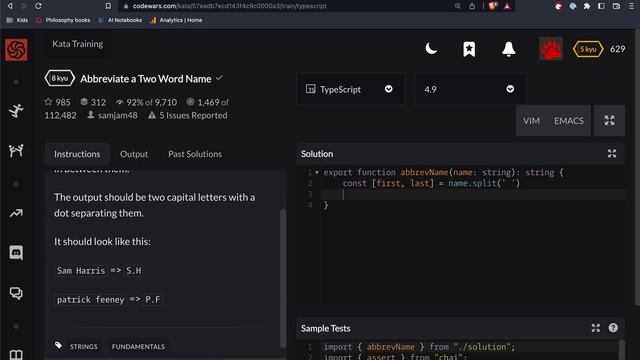Open browser extensions puzzle icon
The width and height of the screenshot is (640, 360).
(587, 6)
